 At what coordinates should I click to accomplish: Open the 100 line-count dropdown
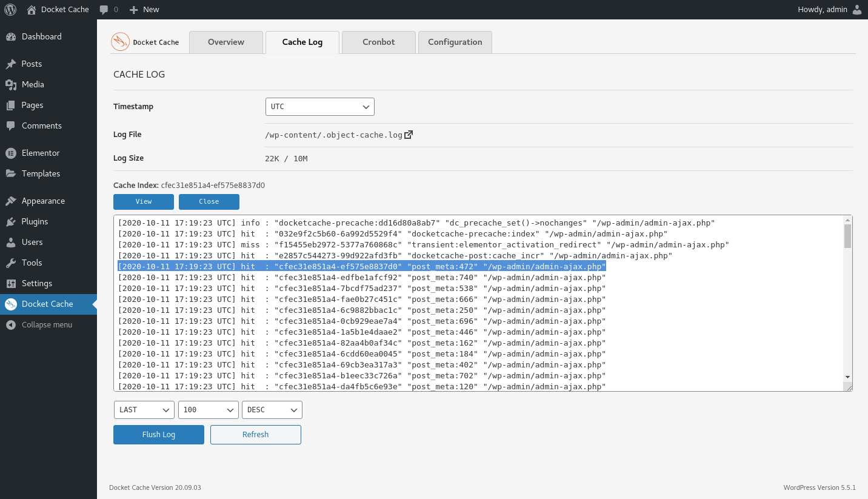(x=208, y=410)
